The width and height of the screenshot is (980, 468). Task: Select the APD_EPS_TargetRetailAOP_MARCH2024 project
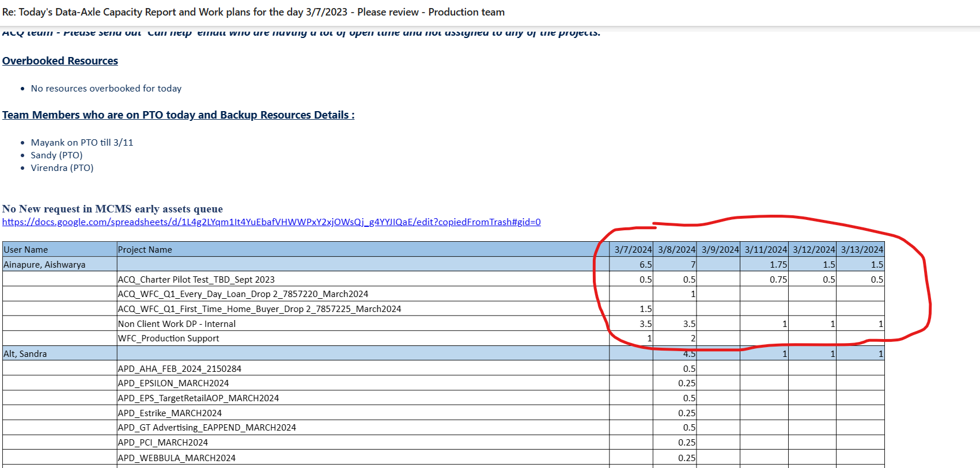point(198,398)
